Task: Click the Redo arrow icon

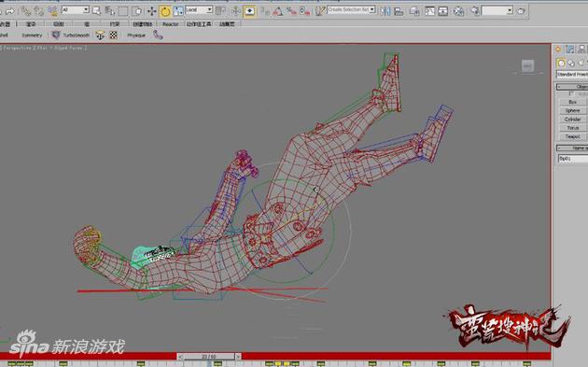Action: (x=10, y=11)
